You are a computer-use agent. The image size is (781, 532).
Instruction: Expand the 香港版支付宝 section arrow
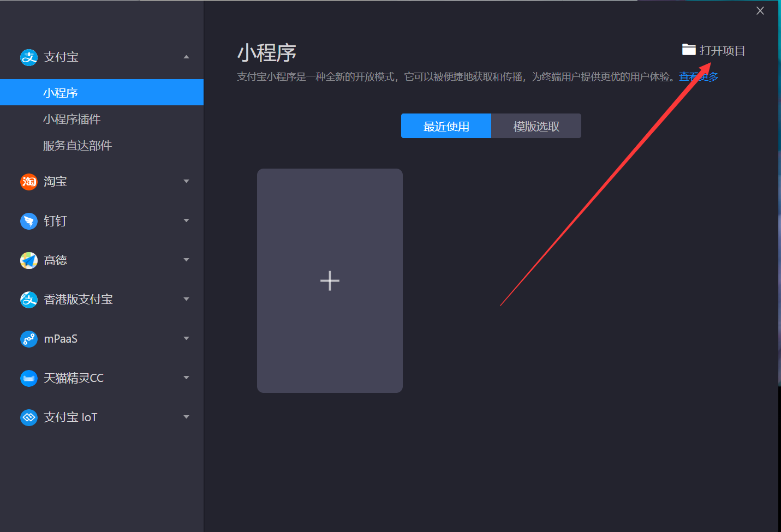click(187, 299)
